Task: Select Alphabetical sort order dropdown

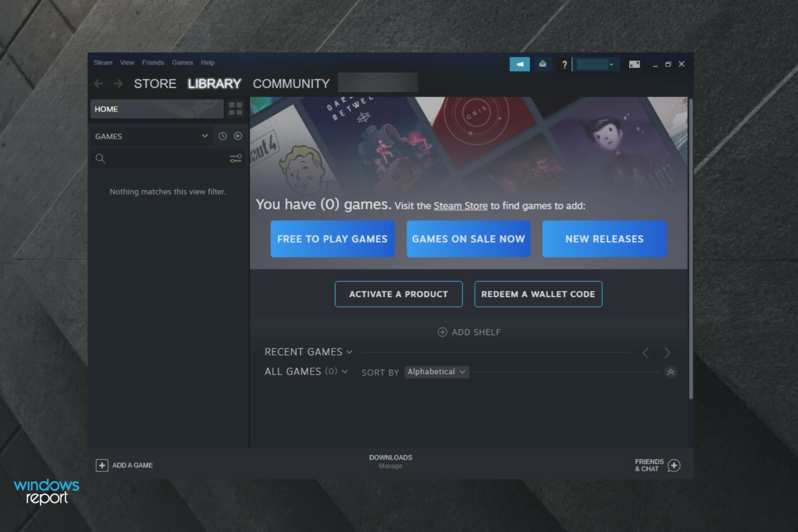Action: tap(436, 372)
